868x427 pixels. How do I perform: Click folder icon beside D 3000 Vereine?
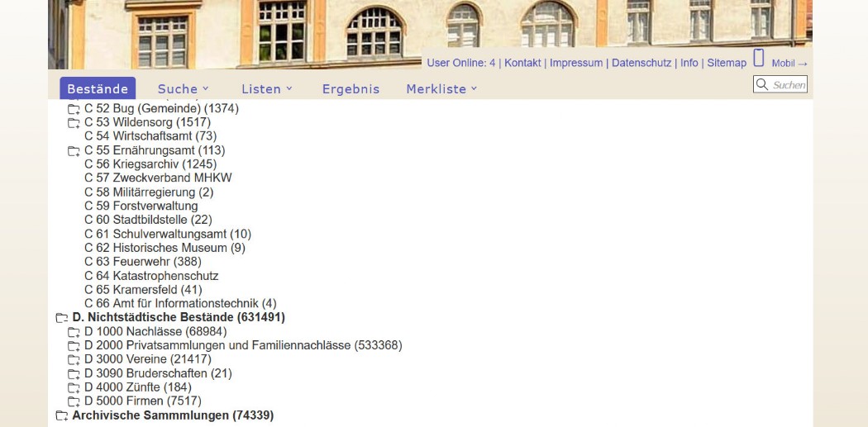click(x=73, y=360)
